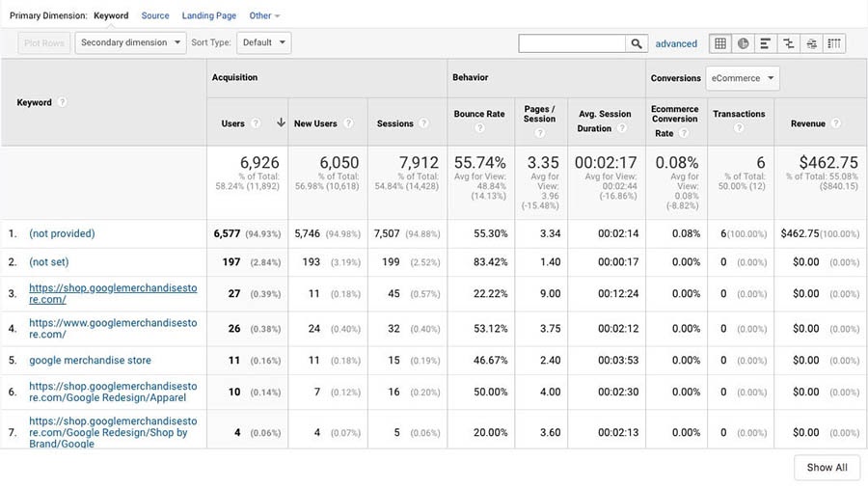Sort by Users using the down arrow
The height and width of the screenshot is (488, 868).
[281, 122]
